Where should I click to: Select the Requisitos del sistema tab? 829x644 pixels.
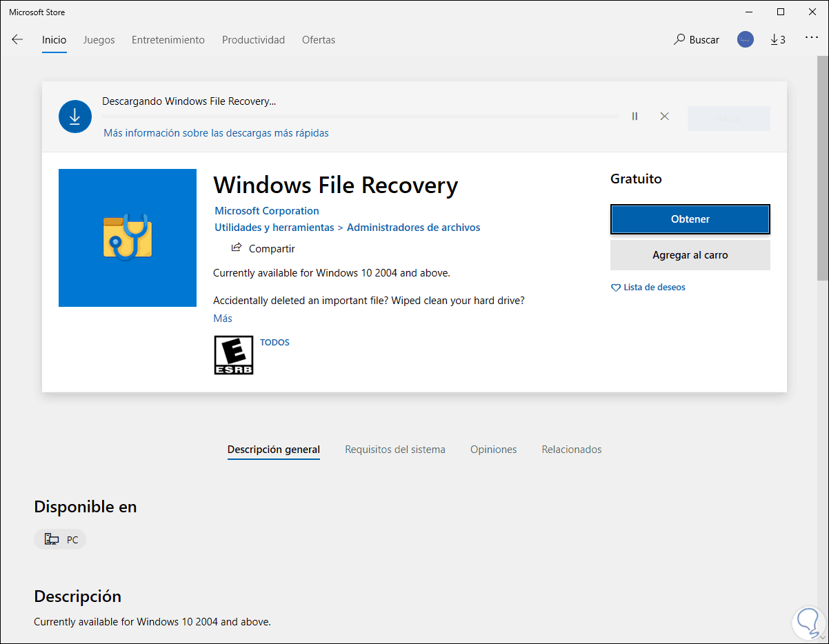pyautogui.click(x=395, y=450)
